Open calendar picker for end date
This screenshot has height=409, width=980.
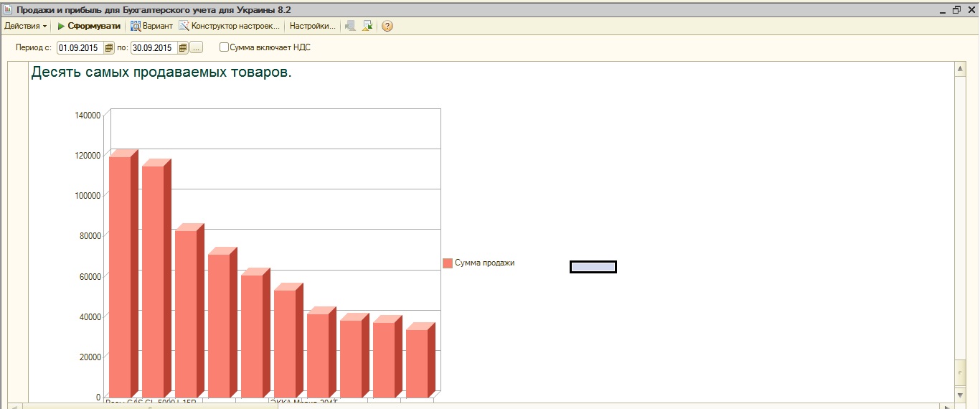(182, 47)
